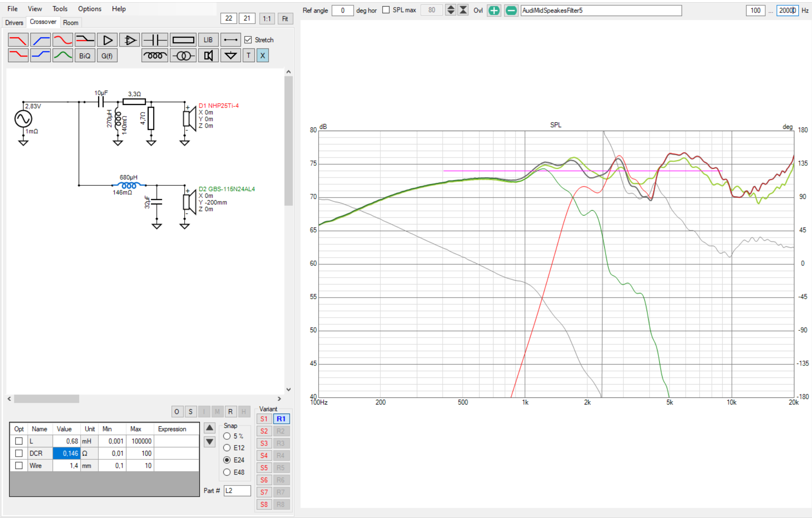Select the buffer amplifier triangle tool

(x=107, y=40)
